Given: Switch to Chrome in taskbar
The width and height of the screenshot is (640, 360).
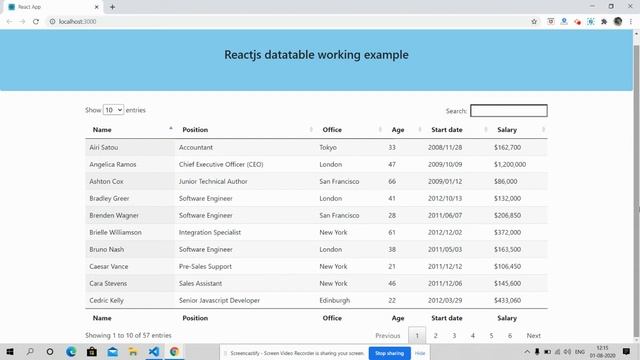Looking at the screenshot, I should (x=174, y=351).
